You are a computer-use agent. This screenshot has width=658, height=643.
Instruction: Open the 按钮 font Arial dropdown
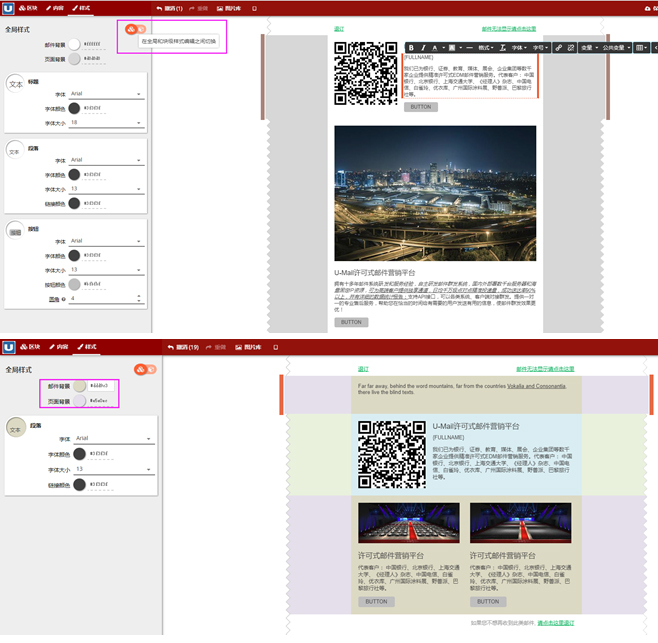coord(107,241)
